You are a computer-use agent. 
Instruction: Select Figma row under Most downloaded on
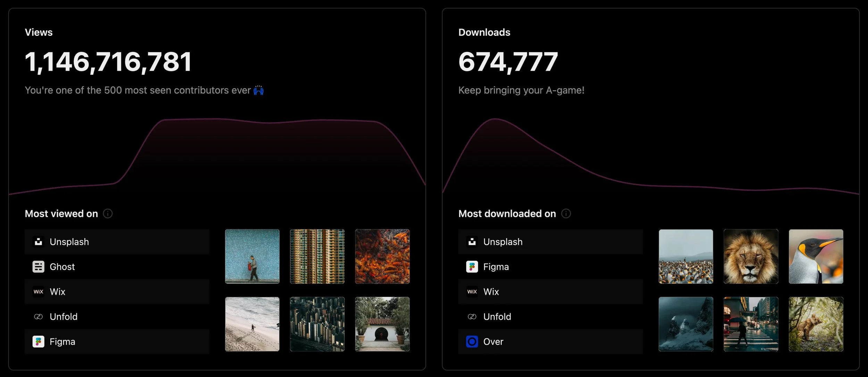coord(550,267)
